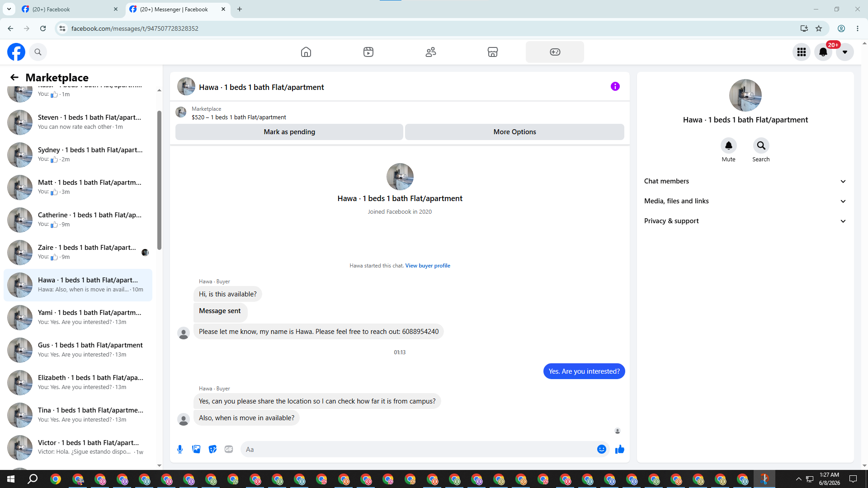
Task: Choose a GIF
Action: [229, 449]
